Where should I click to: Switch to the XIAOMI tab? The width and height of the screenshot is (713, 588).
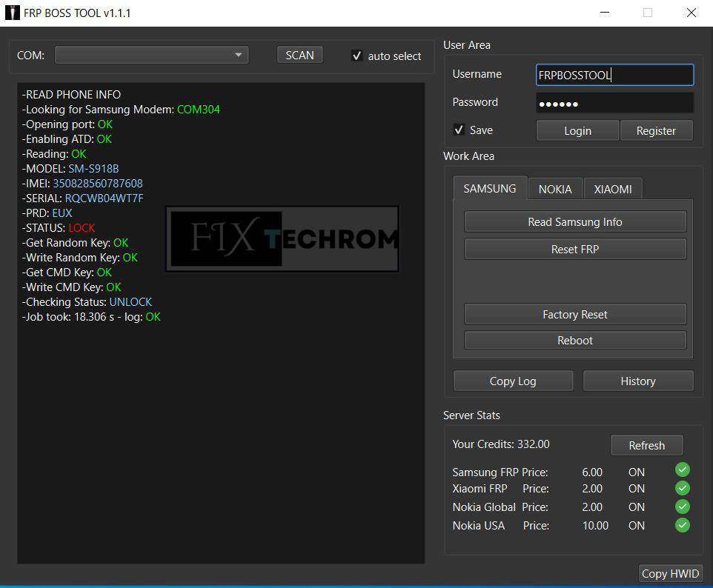(613, 189)
